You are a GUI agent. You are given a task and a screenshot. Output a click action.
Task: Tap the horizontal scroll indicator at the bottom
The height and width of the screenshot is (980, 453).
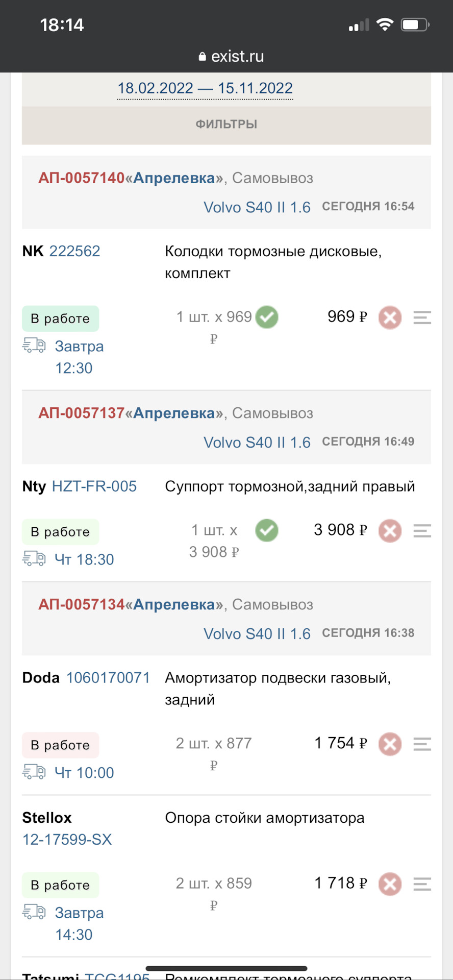coord(226,968)
